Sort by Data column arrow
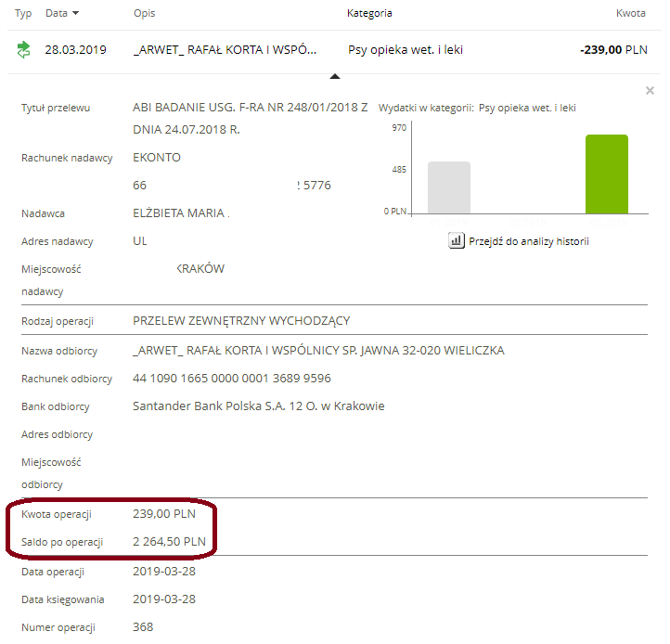Image resolution: width=670 pixels, height=644 pixels. (x=76, y=13)
